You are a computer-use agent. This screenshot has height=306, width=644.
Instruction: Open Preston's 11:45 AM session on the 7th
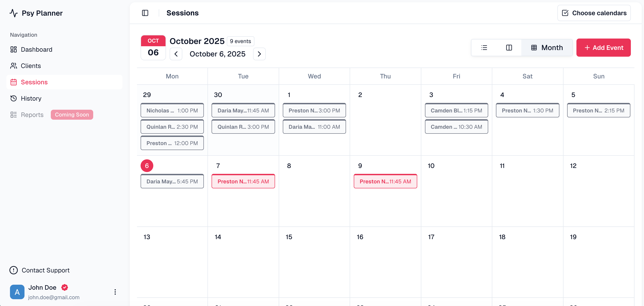coord(243,181)
